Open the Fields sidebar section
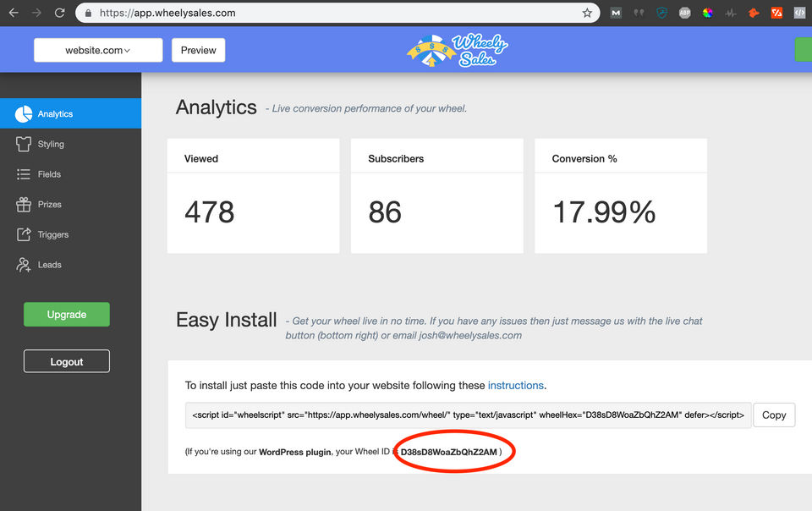The image size is (812, 511). [x=70, y=174]
